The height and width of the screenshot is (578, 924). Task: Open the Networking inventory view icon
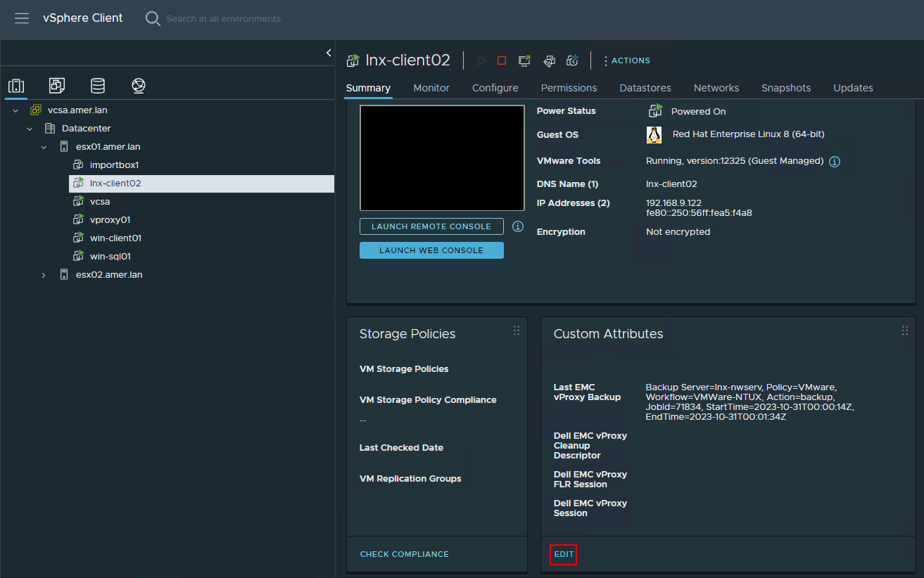139,86
